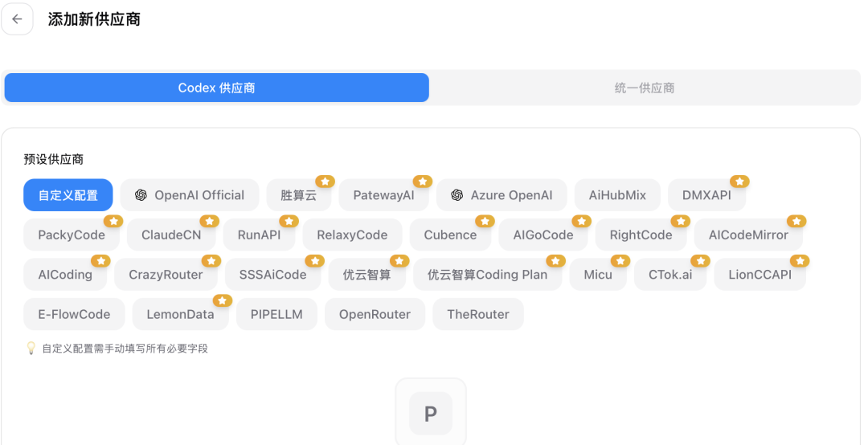Pick the RightCode preset
This screenshot has height=445, width=868.
(641, 235)
